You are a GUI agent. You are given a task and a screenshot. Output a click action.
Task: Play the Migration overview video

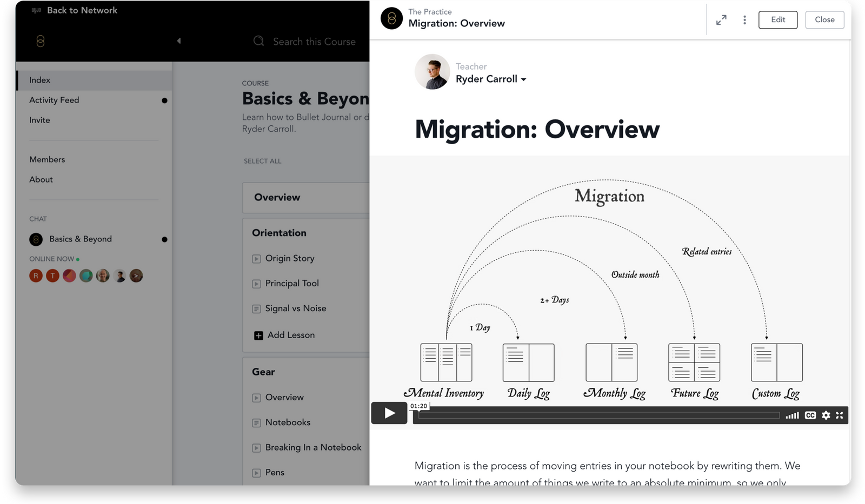(389, 413)
